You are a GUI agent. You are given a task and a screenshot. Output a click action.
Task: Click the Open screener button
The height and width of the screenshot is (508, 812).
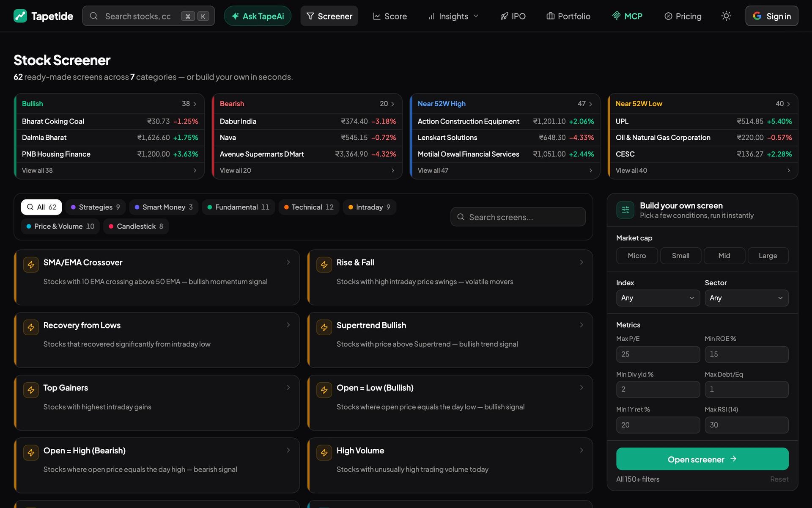[702, 459]
